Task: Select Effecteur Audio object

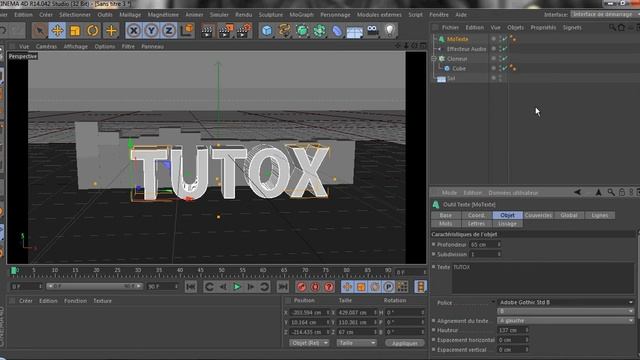Action: click(x=466, y=49)
